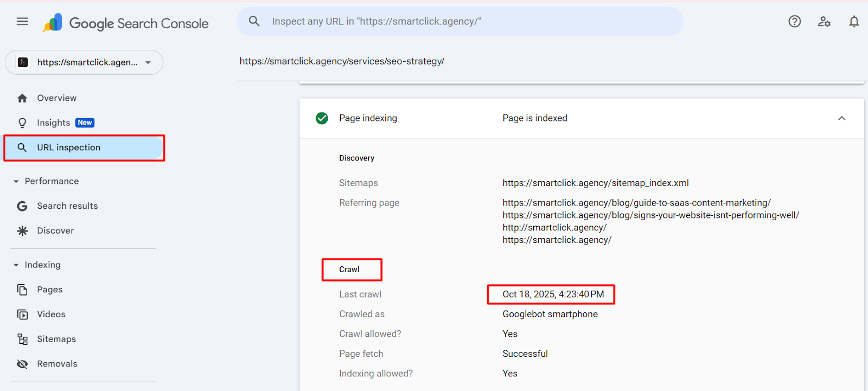Click the 'Successful' page fetch value

click(x=525, y=354)
